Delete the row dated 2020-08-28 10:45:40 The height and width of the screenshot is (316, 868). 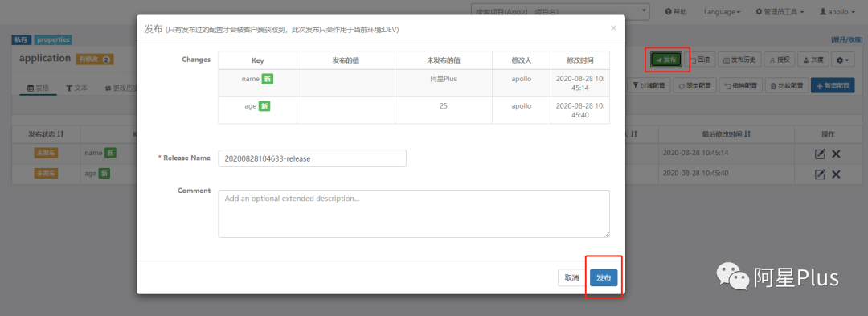[x=836, y=174]
